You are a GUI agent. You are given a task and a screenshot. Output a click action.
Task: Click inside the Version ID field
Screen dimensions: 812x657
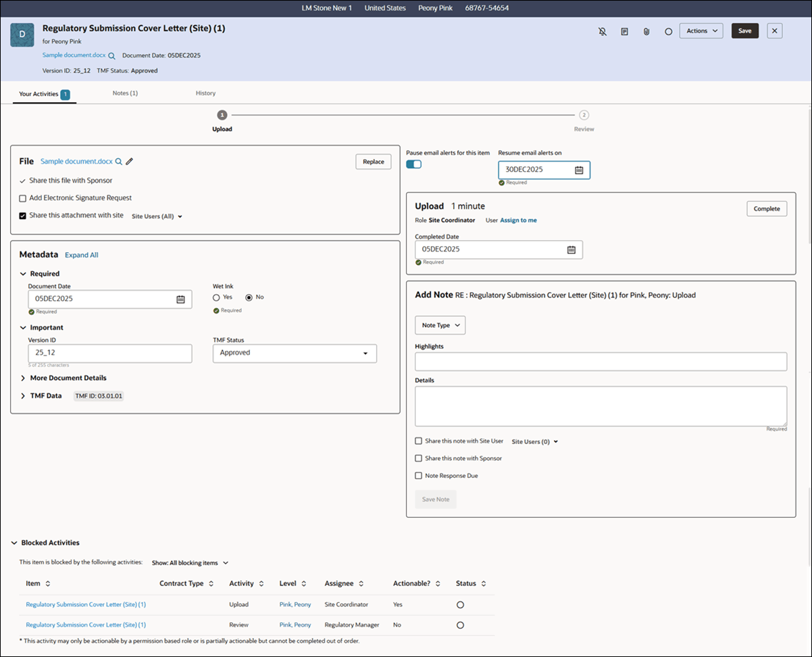[110, 353]
